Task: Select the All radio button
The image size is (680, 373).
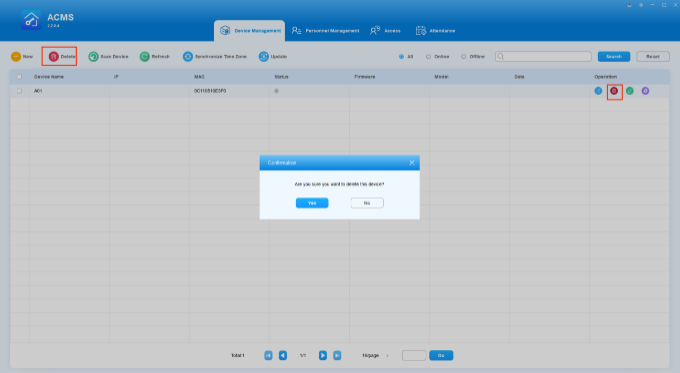Action: click(x=401, y=56)
